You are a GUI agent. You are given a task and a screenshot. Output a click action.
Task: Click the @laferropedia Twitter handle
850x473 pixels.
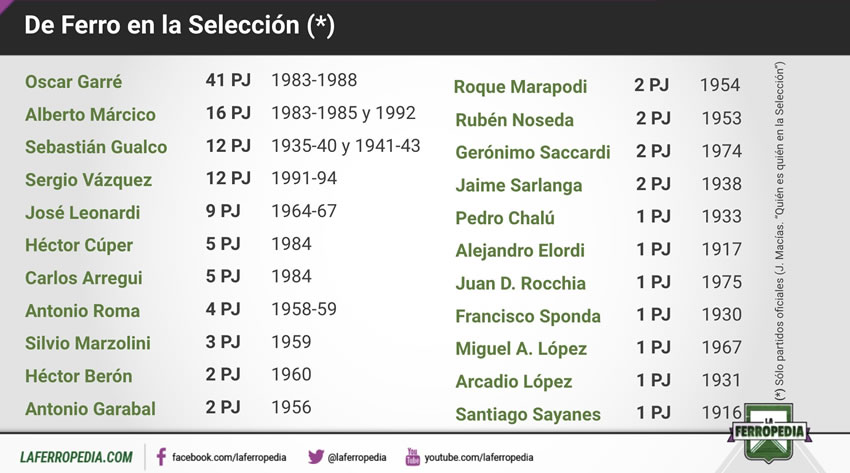pos(357,457)
